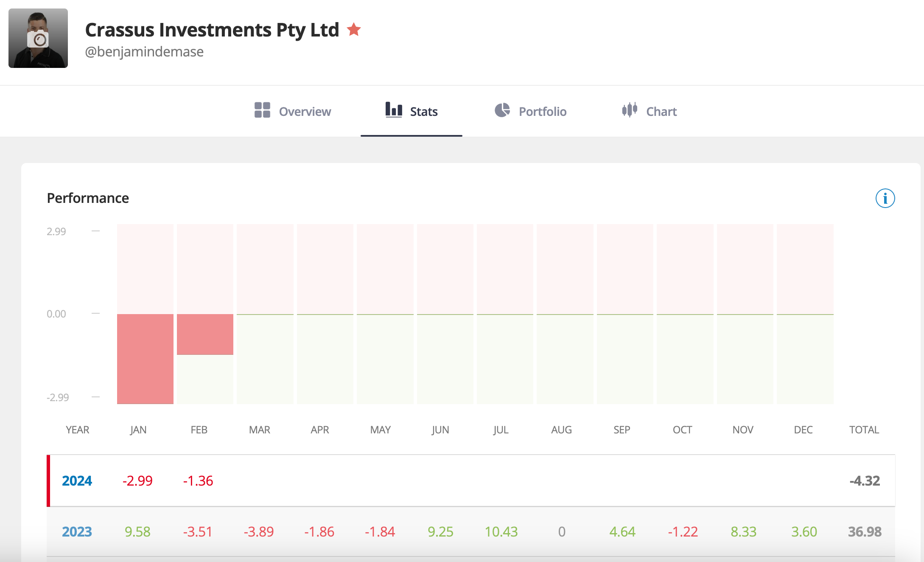The width and height of the screenshot is (924, 562).
Task: Click the Chart candlestick icon
Action: [630, 110]
